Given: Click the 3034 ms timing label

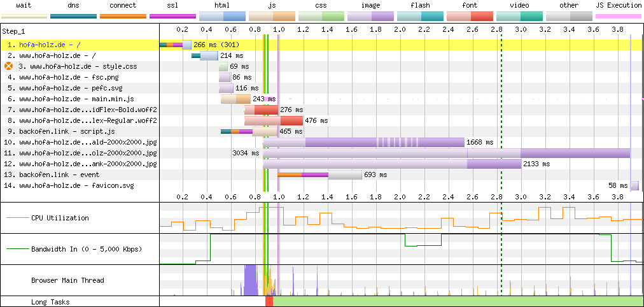Looking at the screenshot, I should pos(246,153).
